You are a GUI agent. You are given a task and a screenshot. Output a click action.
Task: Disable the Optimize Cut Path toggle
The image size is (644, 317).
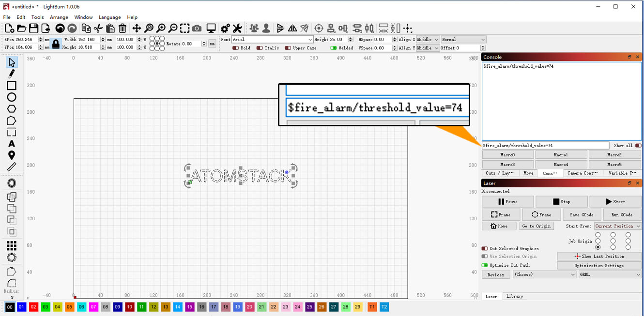coord(485,265)
